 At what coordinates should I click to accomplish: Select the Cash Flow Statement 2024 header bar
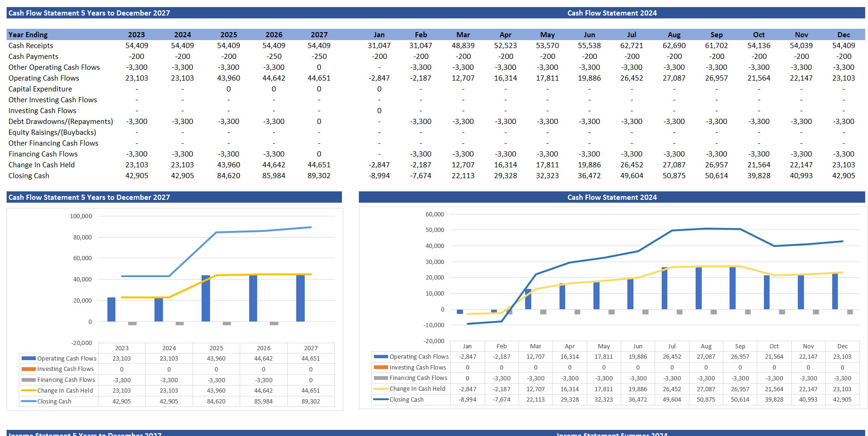click(x=611, y=13)
